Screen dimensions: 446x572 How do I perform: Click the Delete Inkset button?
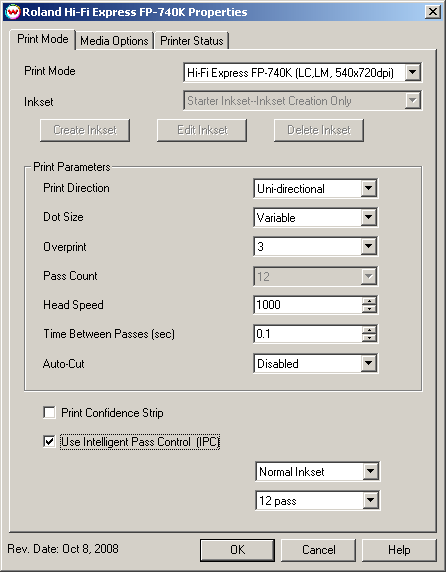[319, 130]
